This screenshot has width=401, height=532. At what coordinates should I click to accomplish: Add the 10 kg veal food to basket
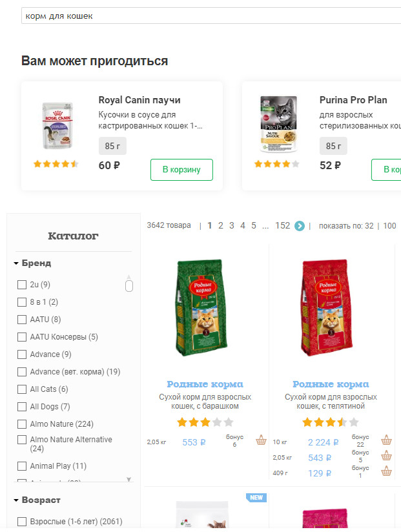[386, 441]
